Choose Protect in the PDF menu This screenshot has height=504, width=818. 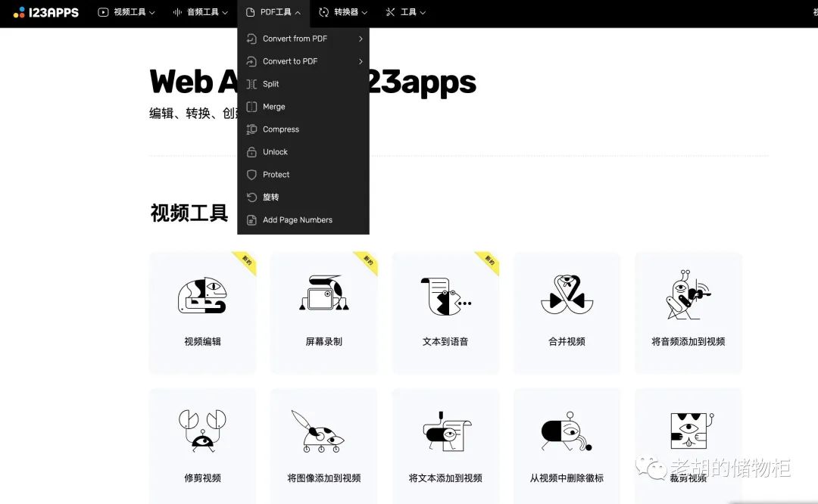point(303,175)
